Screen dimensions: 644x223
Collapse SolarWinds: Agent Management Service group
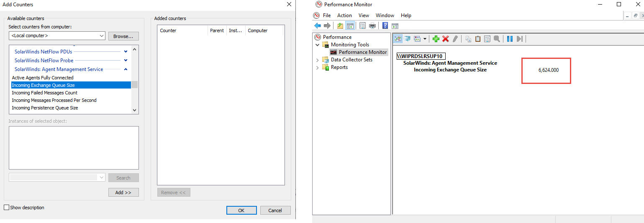[x=126, y=69]
